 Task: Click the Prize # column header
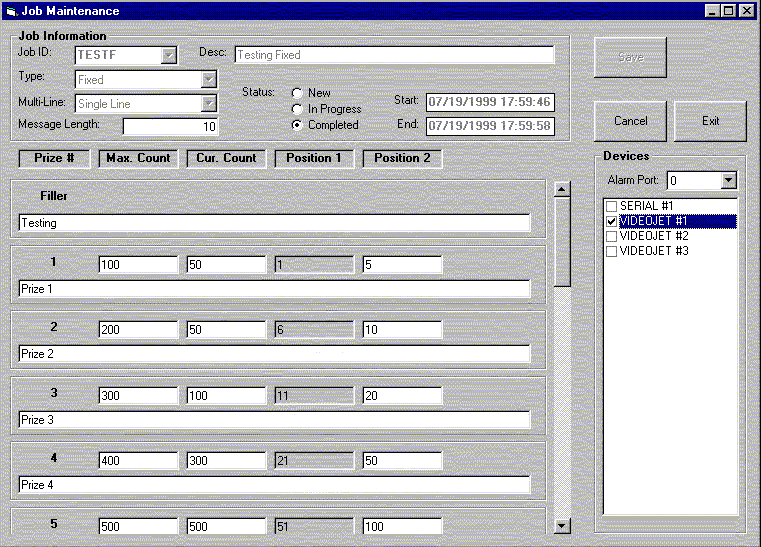tap(54, 158)
